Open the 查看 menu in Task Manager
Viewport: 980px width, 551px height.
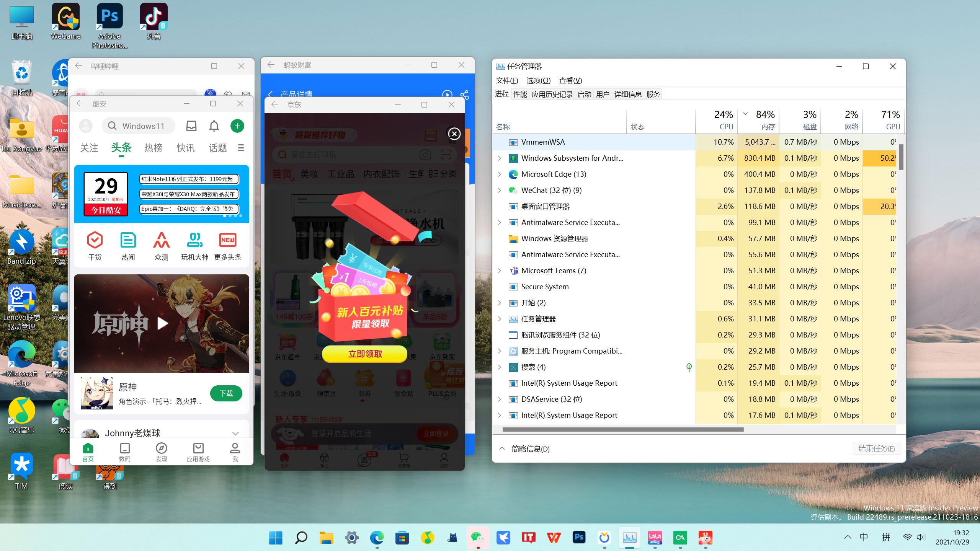[x=571, y=80]
